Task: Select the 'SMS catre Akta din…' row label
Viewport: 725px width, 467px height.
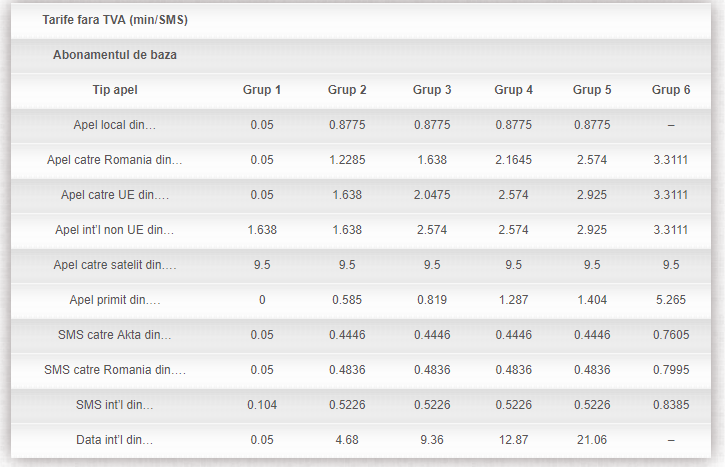Action: [x=115, y=335]
